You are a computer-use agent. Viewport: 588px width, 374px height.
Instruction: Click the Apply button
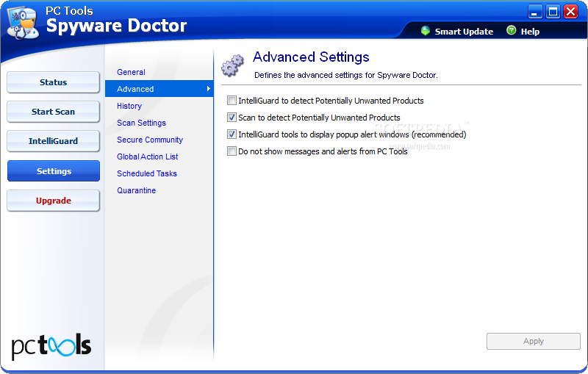[534, 341]
